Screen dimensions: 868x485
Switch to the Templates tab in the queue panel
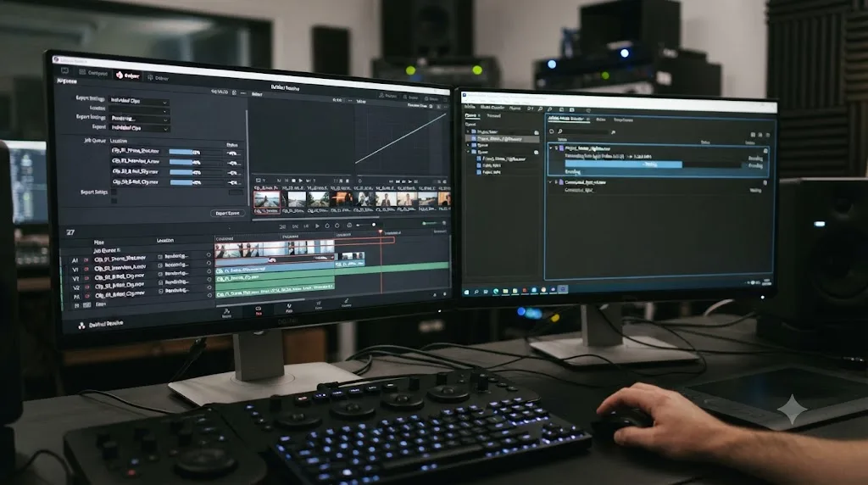[x=623, y=120]
